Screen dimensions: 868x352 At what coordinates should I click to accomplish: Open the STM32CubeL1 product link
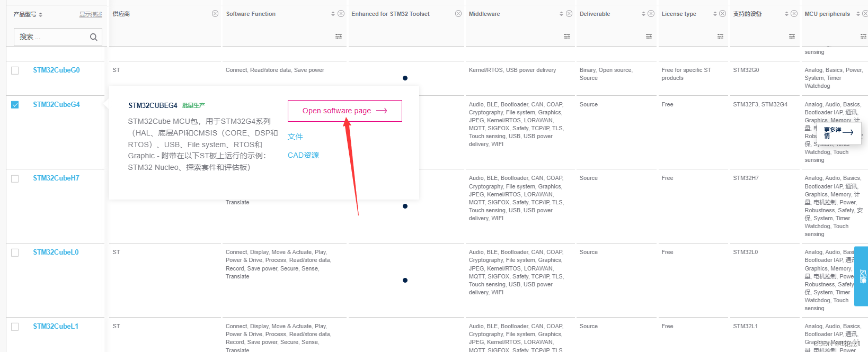56,326
